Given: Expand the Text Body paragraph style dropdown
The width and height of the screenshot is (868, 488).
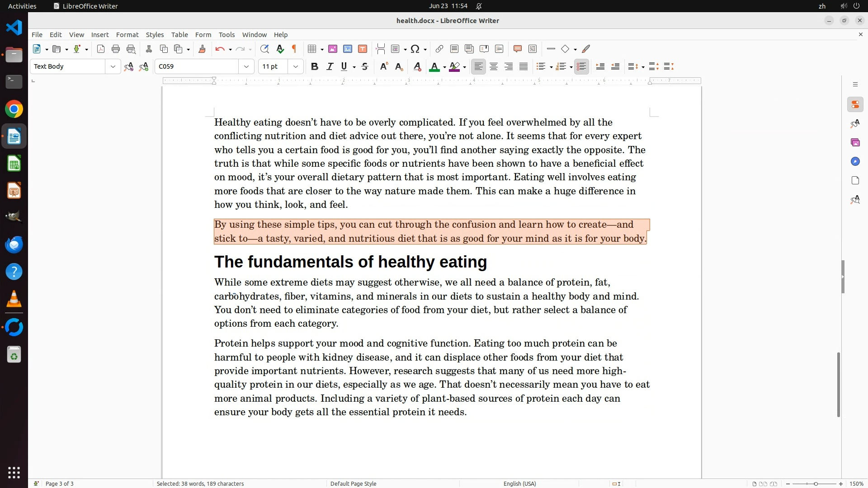Looking at the screenshot, I should point(113,66).
